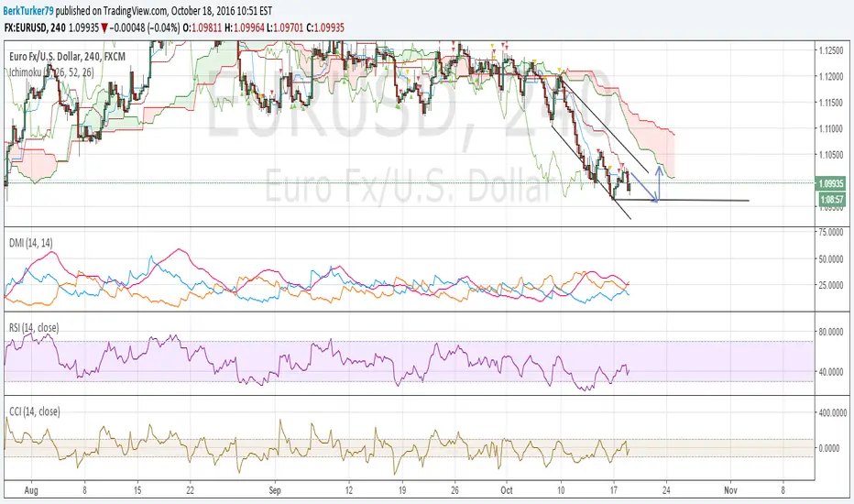Click the 19 date label on time axis

coord(402,490)
